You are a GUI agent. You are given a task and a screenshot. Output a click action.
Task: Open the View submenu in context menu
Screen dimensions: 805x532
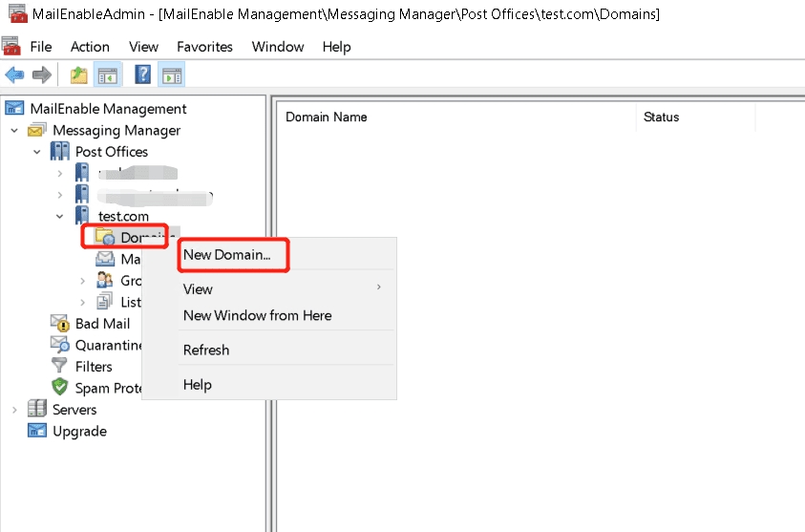(x=199, y=289)
